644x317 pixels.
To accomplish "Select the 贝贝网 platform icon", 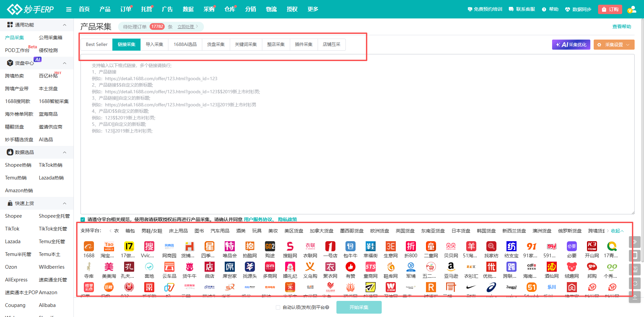I will click(x=451, y=247).
